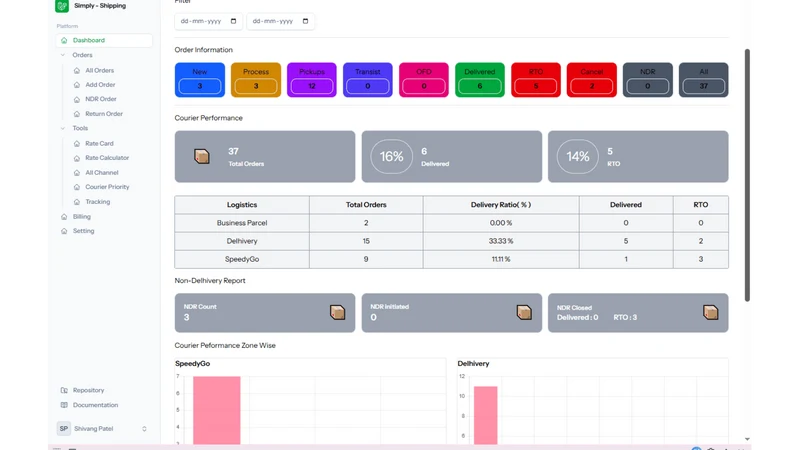Open All Orders page
This screenshot has width=800, height=450.
[99, 70]
